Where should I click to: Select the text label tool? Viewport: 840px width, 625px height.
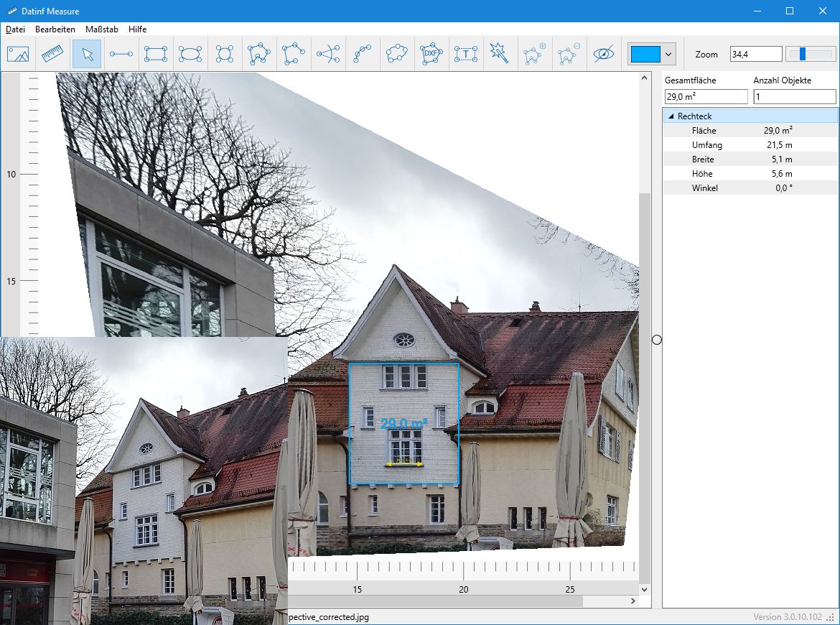466,54
